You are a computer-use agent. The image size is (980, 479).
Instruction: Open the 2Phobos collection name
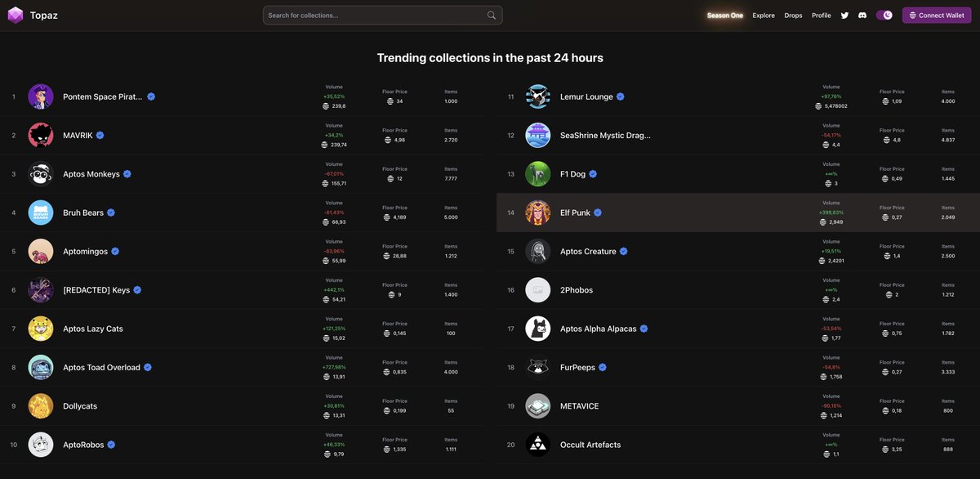(x=577, y=290)
